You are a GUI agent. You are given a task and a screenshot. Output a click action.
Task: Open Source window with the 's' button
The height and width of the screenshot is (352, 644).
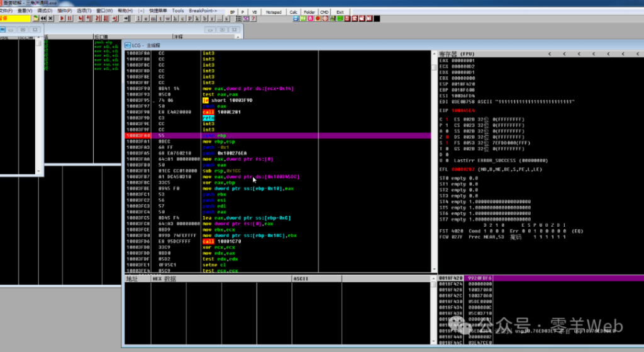[226, 18]
